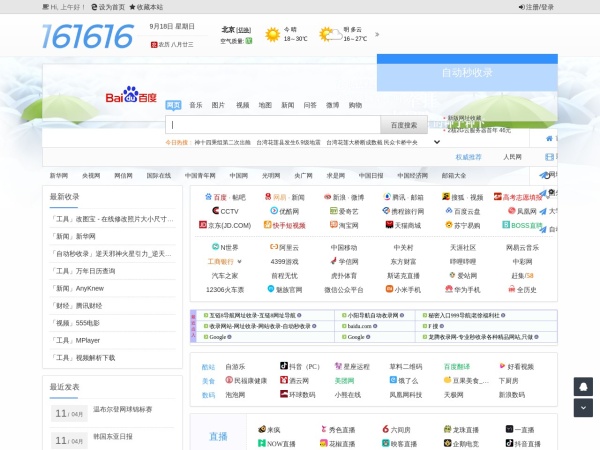Open 百度翻译 link
The height and width of the screenshot is (450, 600).
pyautogui.click(x=457, y=367)
